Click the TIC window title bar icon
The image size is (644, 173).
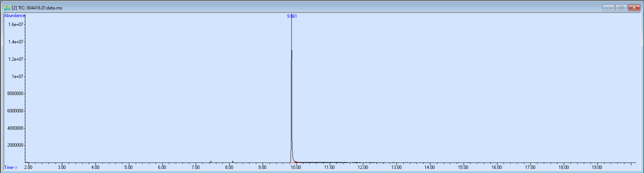[x=7, y=8]
